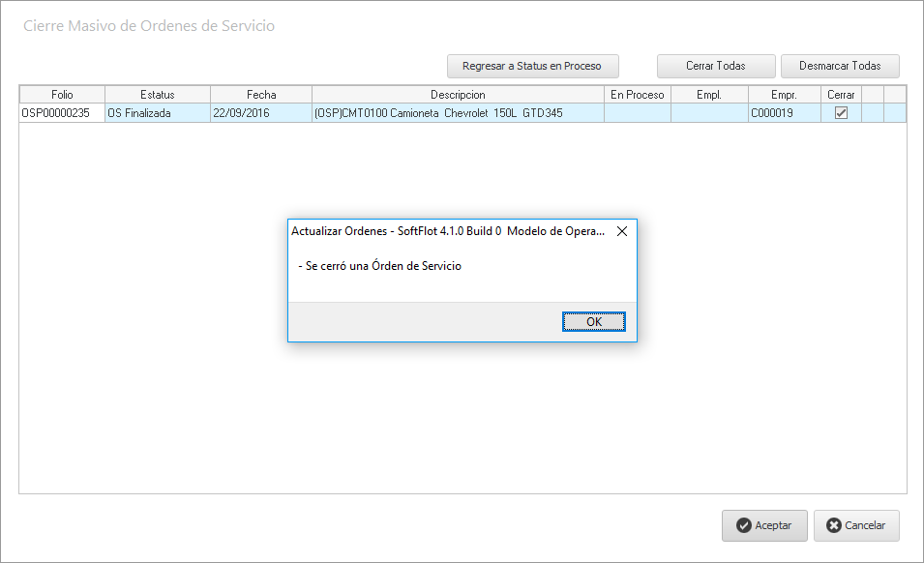Click the Descripcion column header
This screenshot has width=924, height=563.
[458, 95]
